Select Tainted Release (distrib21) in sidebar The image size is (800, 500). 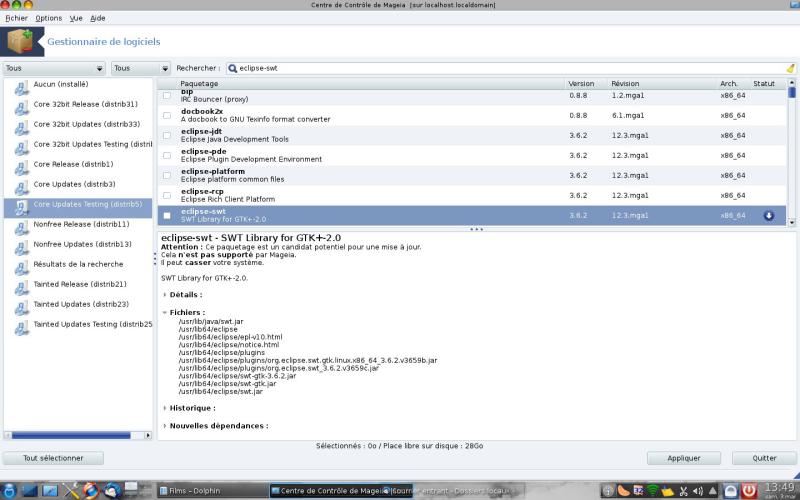tap(78, 288)
